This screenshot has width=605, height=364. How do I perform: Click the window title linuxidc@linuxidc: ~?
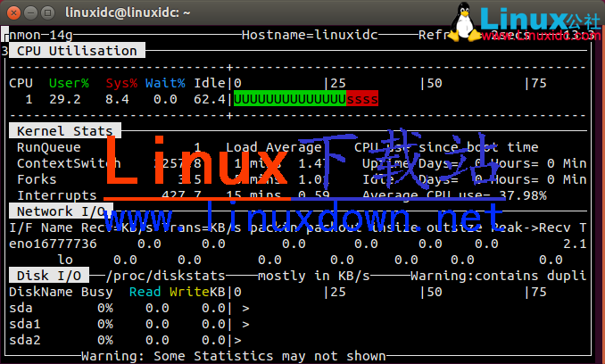128,12
